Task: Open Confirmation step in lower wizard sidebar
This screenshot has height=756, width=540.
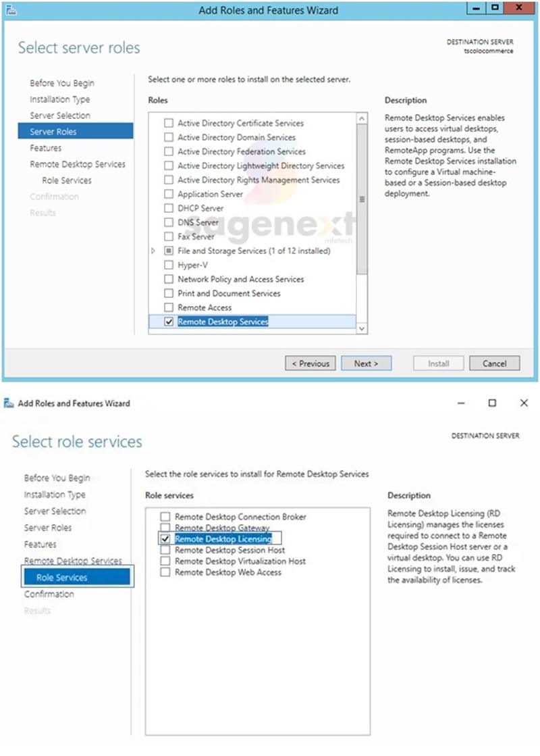Action: pyautogui.click(x=49, y=594)
